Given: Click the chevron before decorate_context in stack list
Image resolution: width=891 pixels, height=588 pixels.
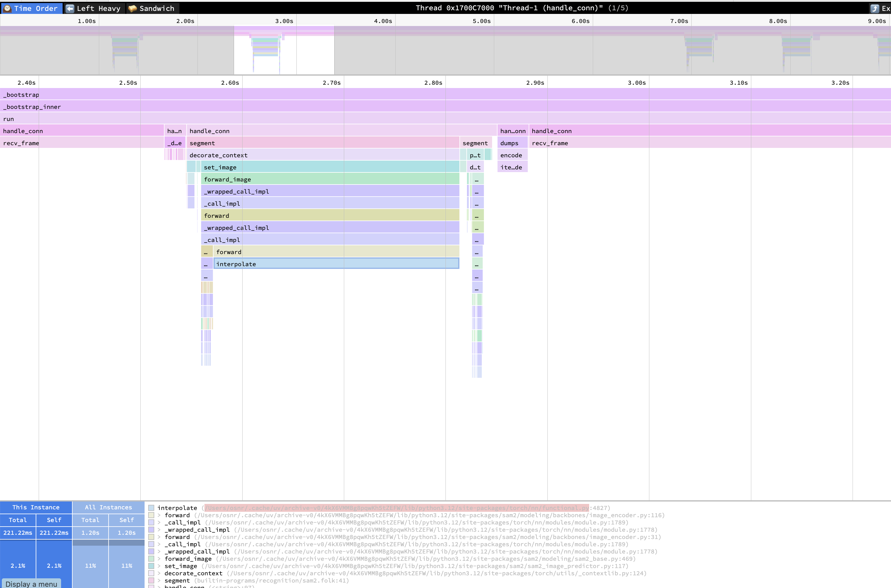Looking at the screenshot, I should (159, 573).
